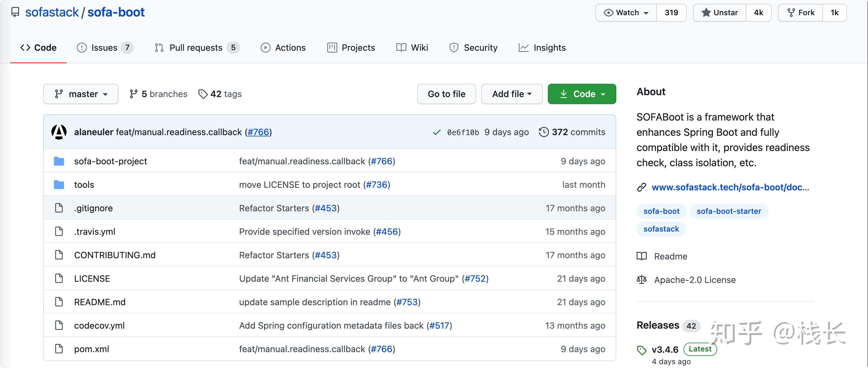Click the v3.4.6 release tag icon
The width and height of the screenshot is (868, 368).
(x=642, y=350)
